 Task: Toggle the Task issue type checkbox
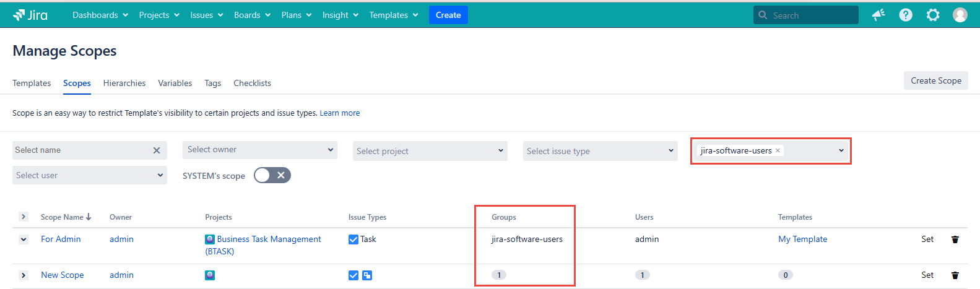[353, 239]
